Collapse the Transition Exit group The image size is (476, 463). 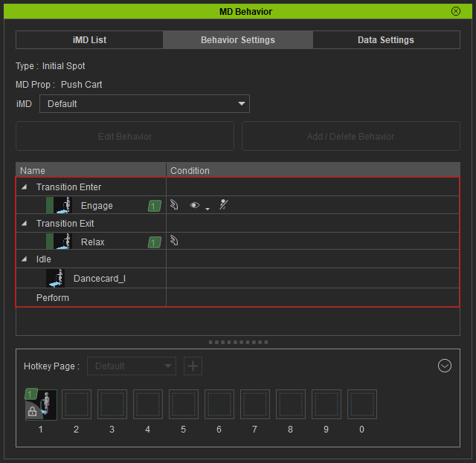pos(25,223)
